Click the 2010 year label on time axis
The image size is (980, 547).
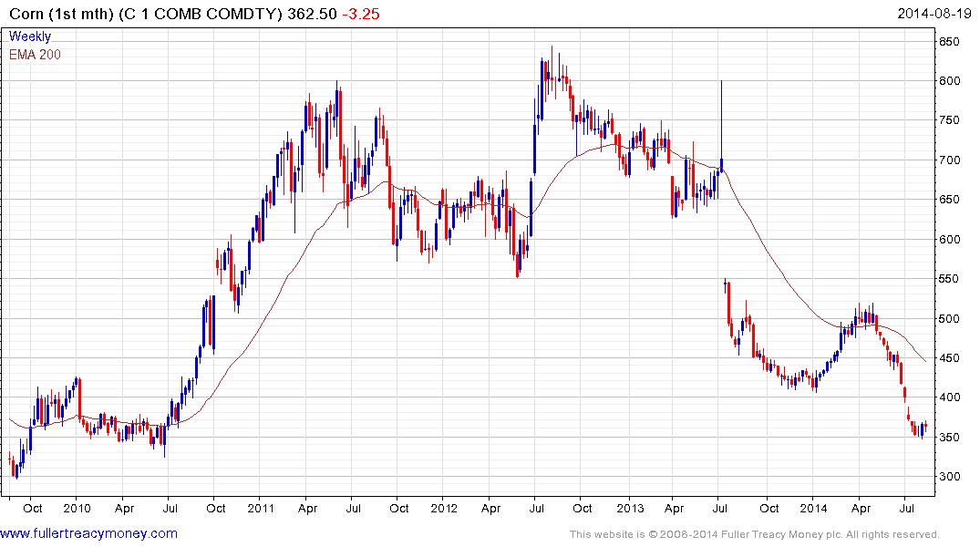point(77,508)
